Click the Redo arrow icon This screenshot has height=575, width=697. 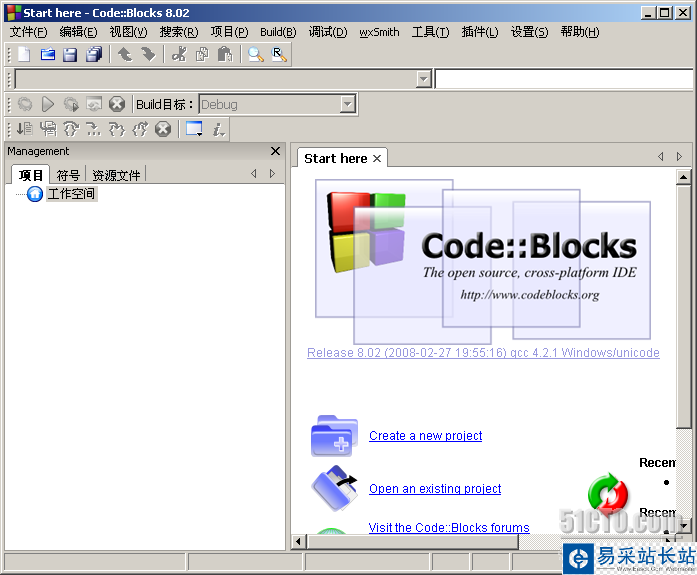pos(148,55)
